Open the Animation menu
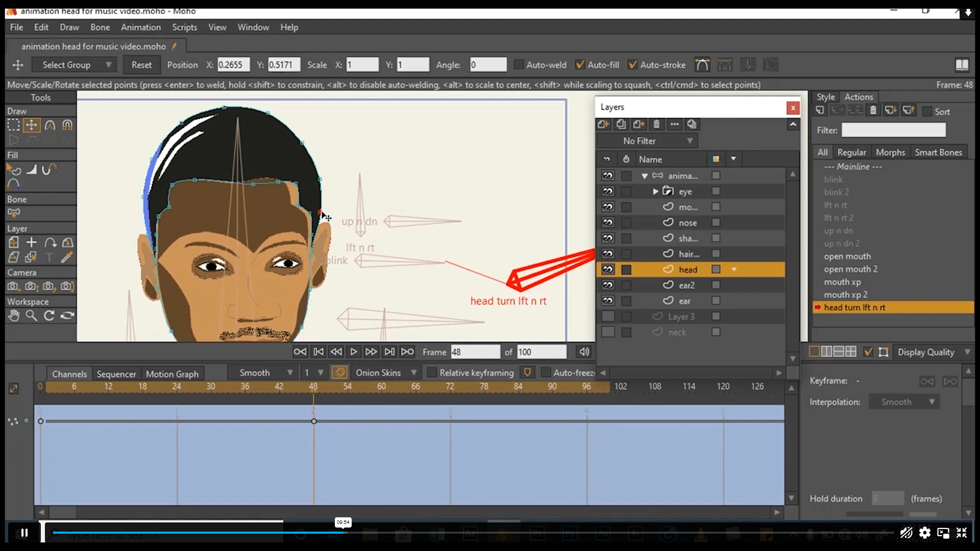The image size is (980, 551). (x=141, y=27)
